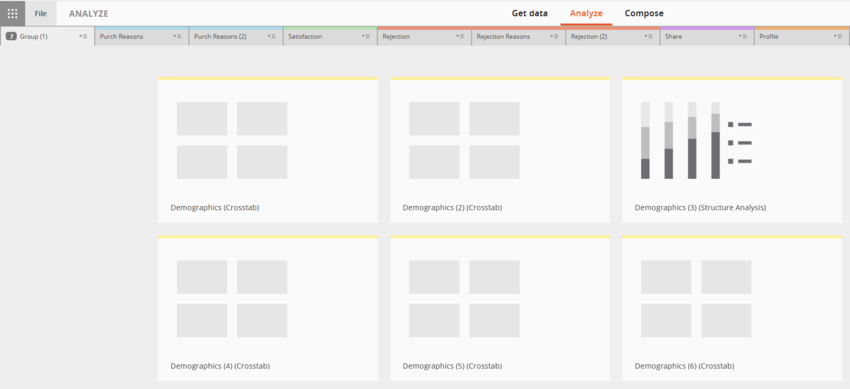Click the ANALYZE title text
This screenshot has width=850, height=389.
coord(88,14)
